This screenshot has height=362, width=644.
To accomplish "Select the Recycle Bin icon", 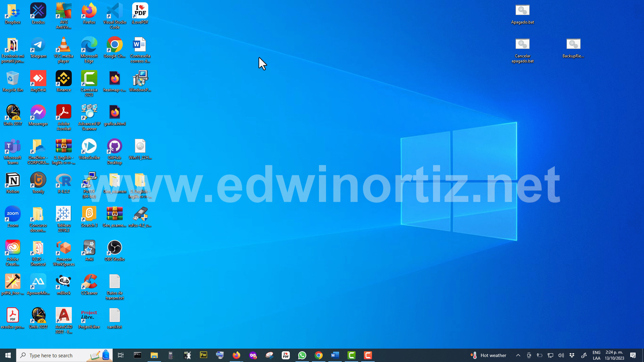I will (13, 82).
